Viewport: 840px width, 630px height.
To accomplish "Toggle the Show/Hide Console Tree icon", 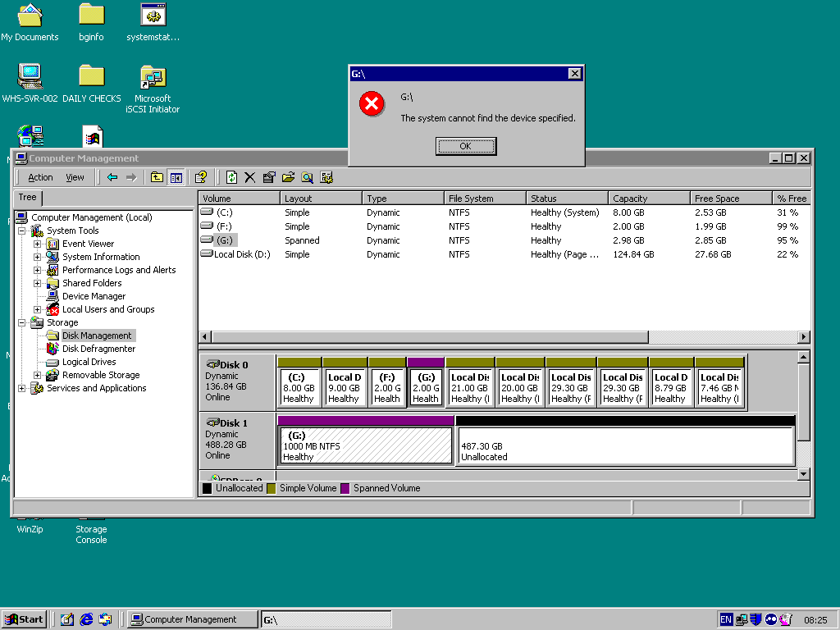I will [x=176, y=177].
